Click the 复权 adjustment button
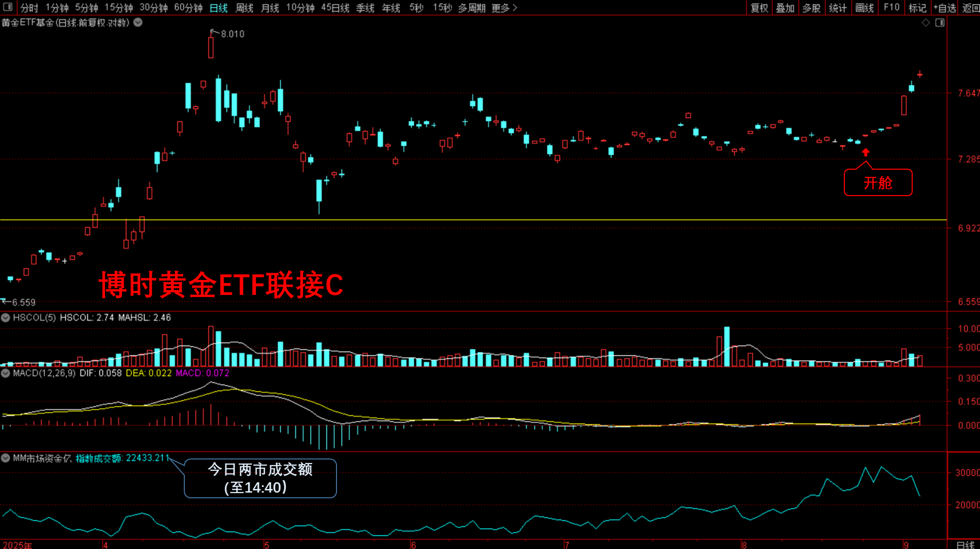Screen dimensions: 980x549 click(759, 8)
